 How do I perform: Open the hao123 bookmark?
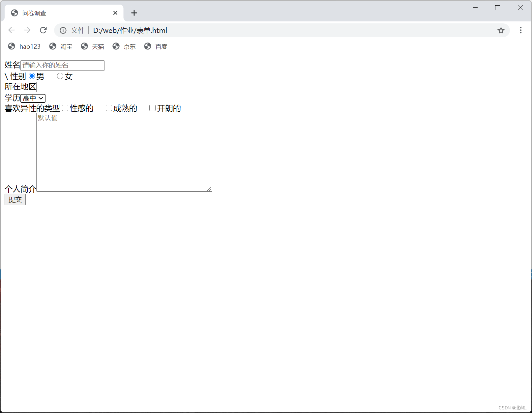tap(24, 46)
